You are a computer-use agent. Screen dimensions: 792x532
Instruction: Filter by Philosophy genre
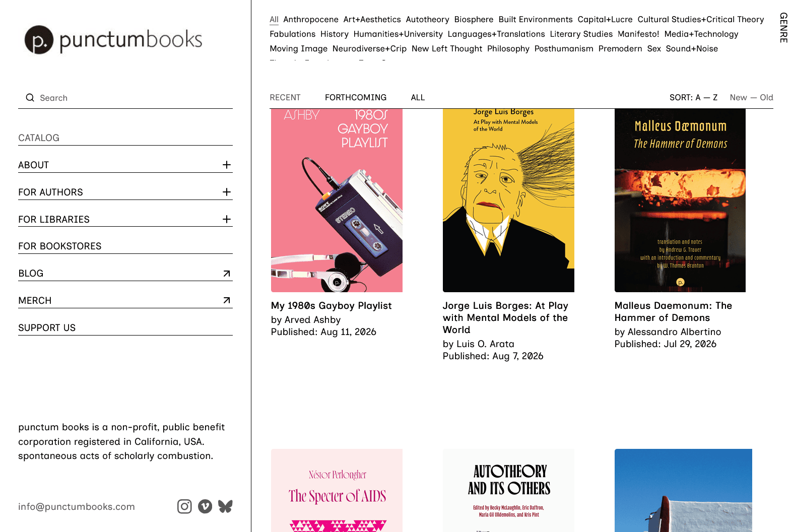(x=508, y=49)
